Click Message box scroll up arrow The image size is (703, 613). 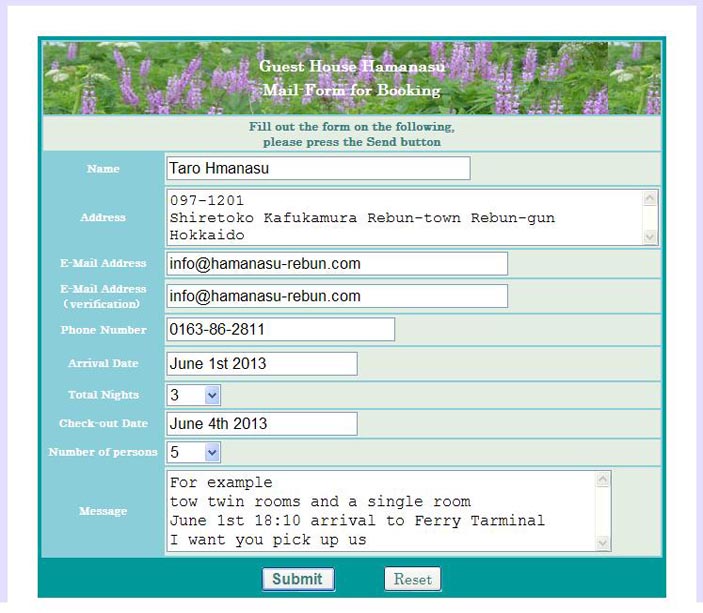point(603,479)
